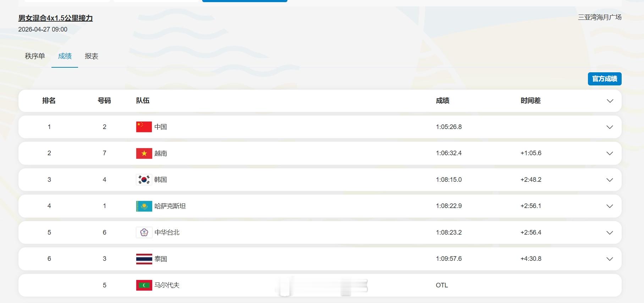Click the 排名 column header

49,101
